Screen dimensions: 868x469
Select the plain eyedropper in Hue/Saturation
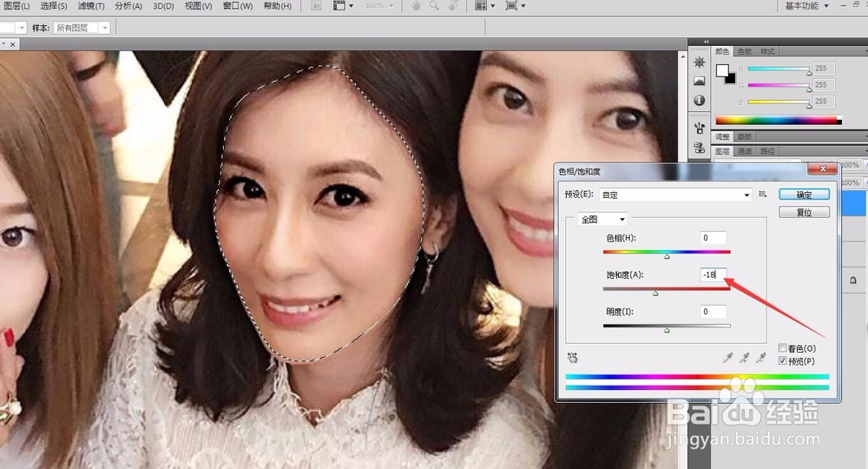click(727, 358)
